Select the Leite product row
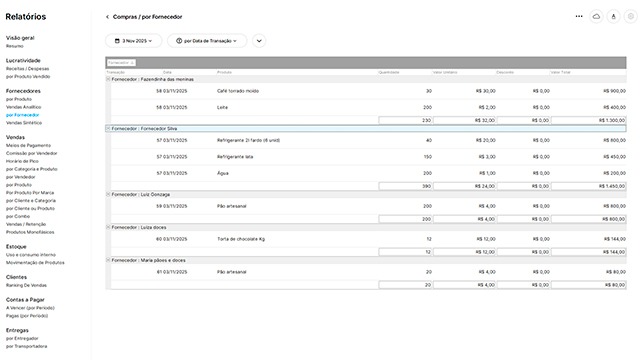Viewport: 640px width, 360px height. click(369, 107)
